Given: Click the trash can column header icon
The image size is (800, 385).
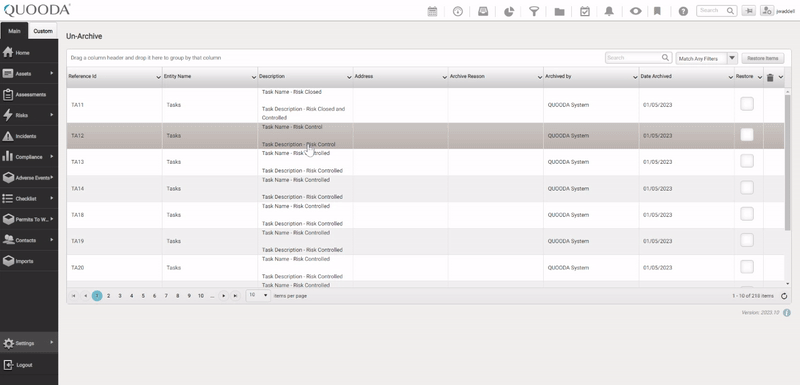Looking at the screenshot, I should 770,77.
